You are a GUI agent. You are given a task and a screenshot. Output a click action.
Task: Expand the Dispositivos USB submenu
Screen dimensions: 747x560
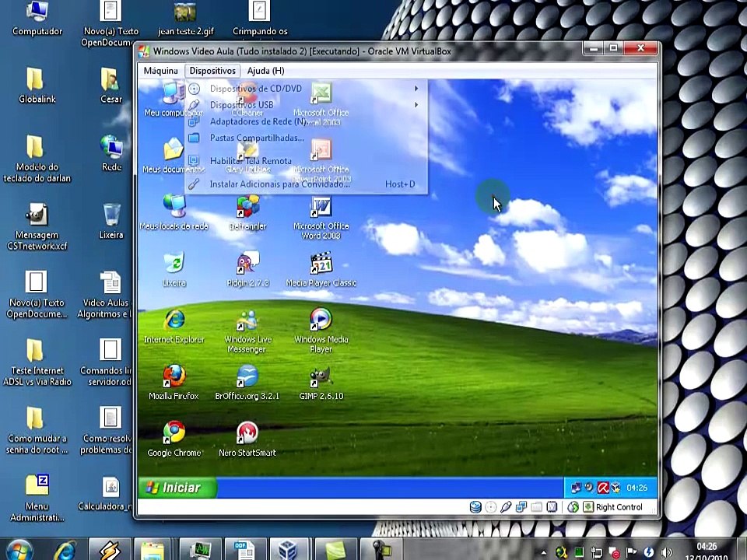(307, 105)
